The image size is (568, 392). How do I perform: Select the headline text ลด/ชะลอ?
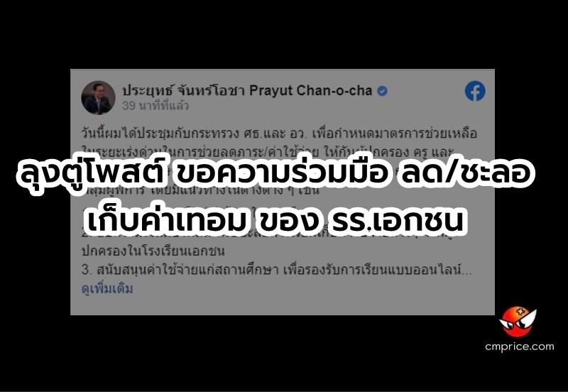pos(465,173)
